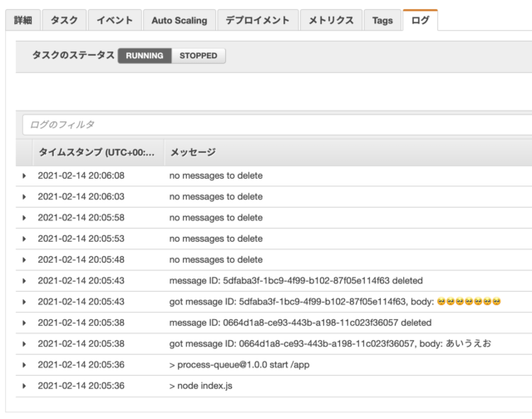Focus the ログのフィルタ input field
The height and width of the screenshot is (419, 532).
pos(277,125)
